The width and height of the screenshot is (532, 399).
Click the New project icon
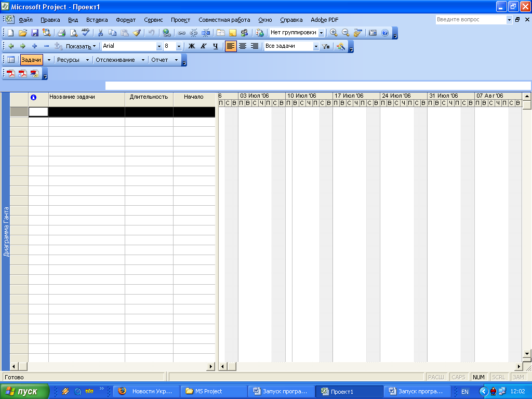10,33
